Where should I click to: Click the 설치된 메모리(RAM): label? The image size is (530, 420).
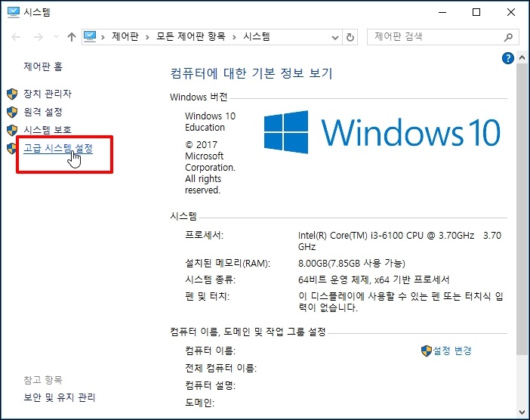(x=227, y=263)
